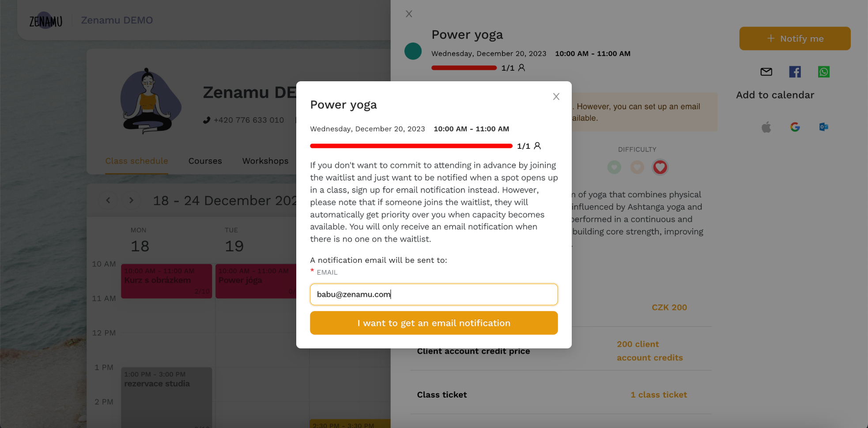Screen dimensions: 868x428
Task: Open Kurz s obrázkem class on Monday
Action: coord(166,281)
